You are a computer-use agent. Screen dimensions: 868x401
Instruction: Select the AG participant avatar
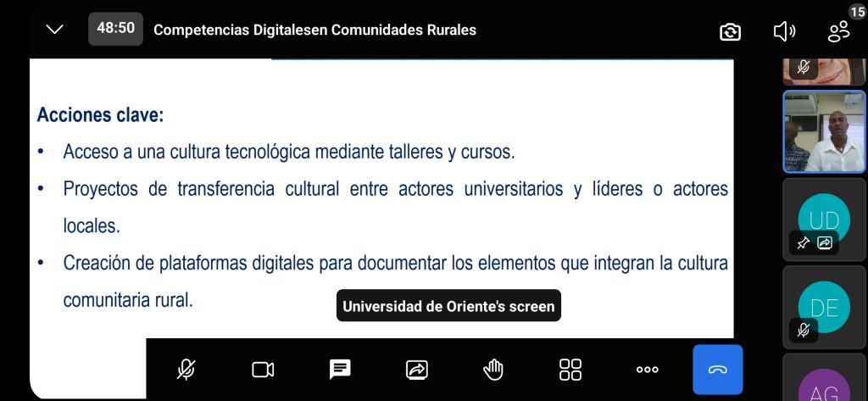tap(824, 384)
